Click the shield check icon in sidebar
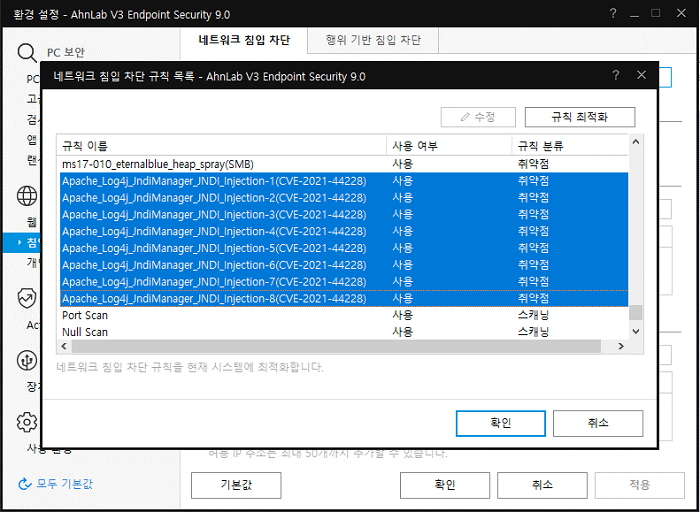Screen dimensions: 700x512 coord(27,298)
